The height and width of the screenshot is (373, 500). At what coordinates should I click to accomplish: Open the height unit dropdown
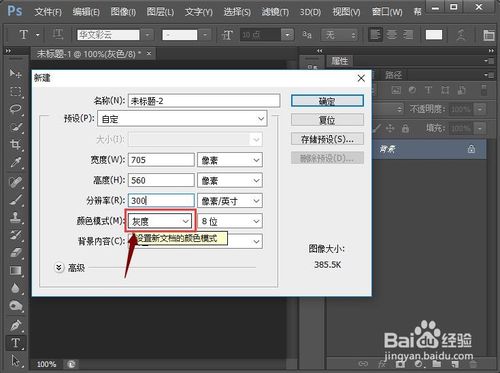(x=230, y=180)
